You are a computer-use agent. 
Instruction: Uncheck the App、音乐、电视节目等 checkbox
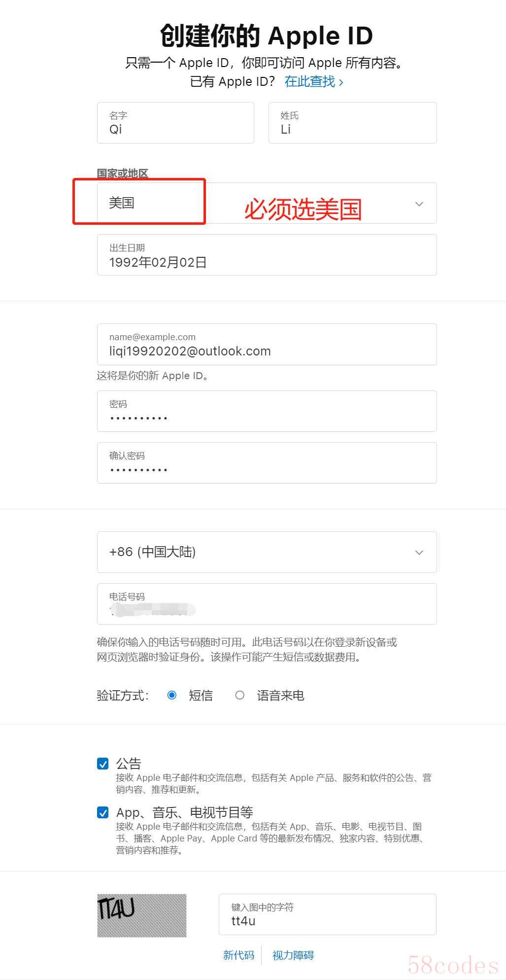click(103, 812)
